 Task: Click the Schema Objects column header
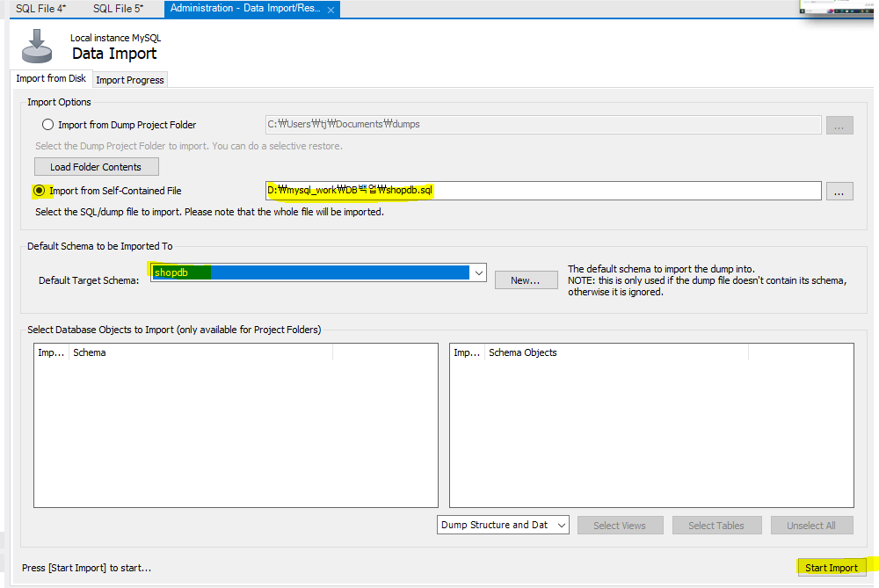[x=616, y=352]
